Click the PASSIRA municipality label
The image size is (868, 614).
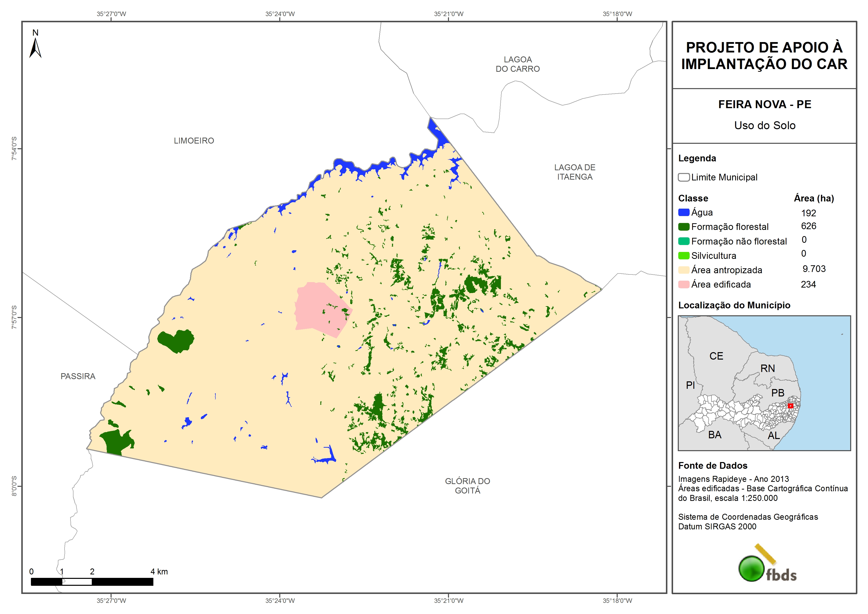pyautogui.click(x=78, y=376)
